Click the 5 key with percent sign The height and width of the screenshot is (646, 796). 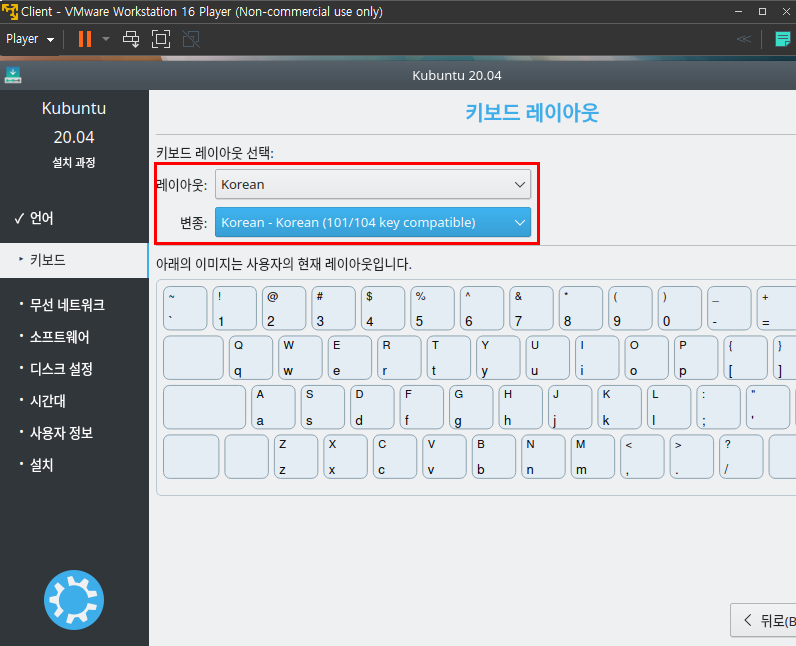[433, 308]
